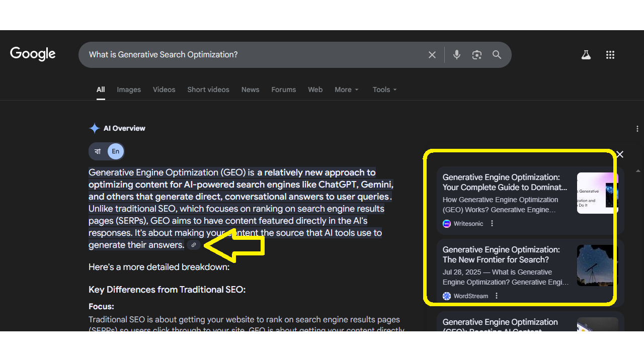Open WordStream's New Frontier for Search article
Image resolution: width=644 pixels, height=362 pixels.
[501, 254]
